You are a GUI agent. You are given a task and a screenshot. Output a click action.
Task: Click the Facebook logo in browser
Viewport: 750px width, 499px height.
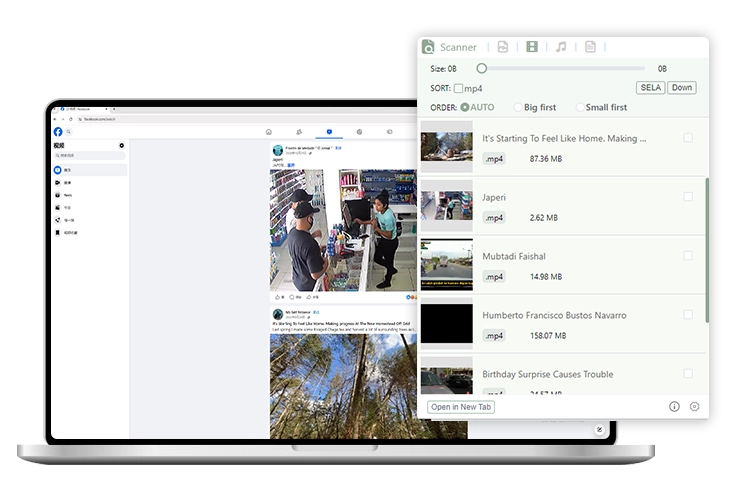(58, 132)
